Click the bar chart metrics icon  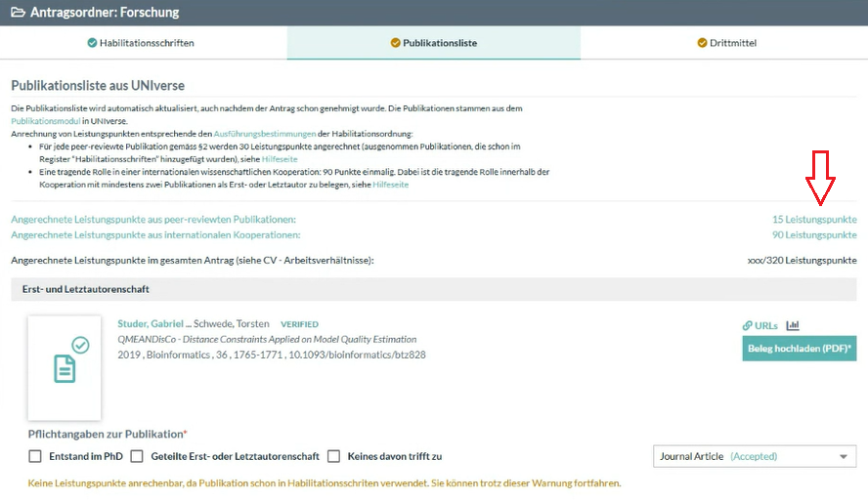point(793,325)
